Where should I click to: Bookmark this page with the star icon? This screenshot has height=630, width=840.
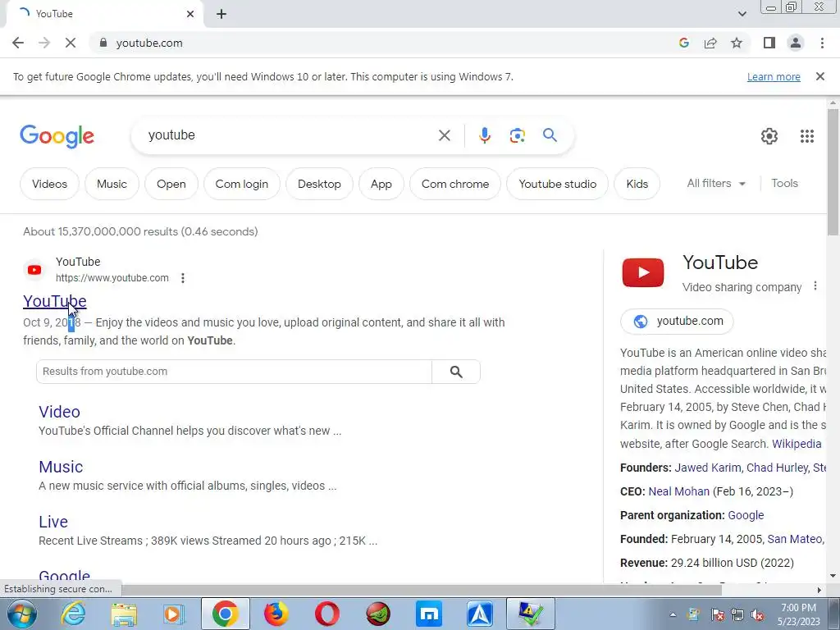pos(737,43)
